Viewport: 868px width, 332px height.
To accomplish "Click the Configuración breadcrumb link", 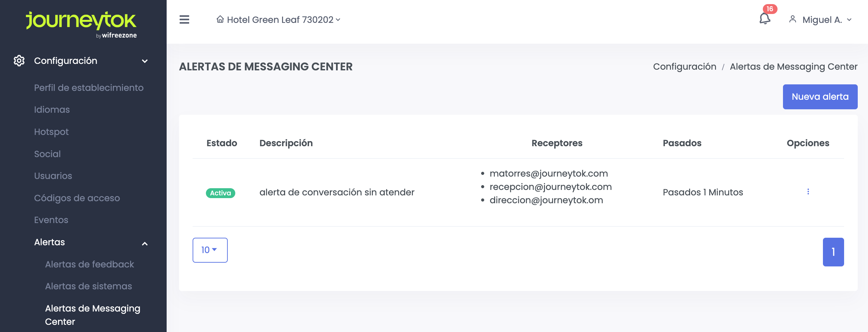I will tap(684, 67).
